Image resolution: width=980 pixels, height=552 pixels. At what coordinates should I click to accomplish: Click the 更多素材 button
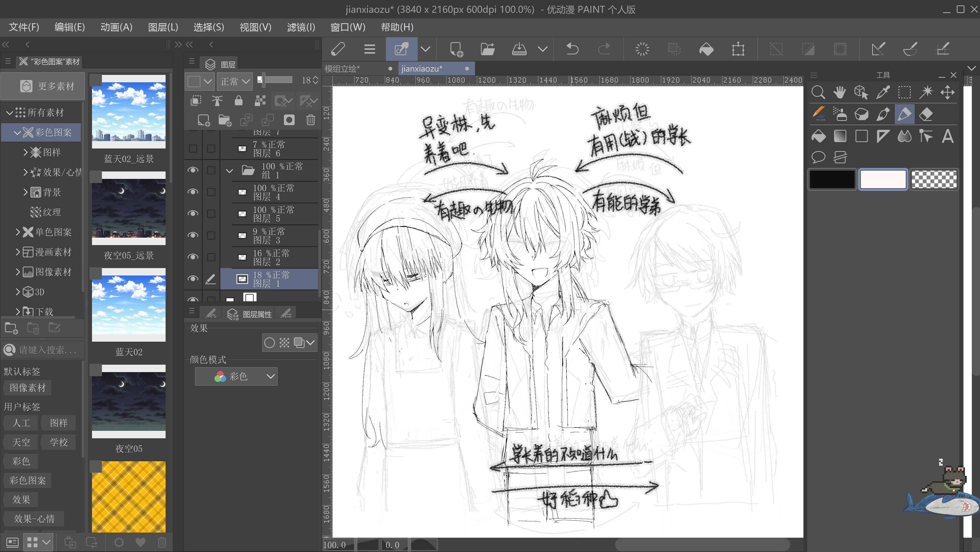pos(43,86)
